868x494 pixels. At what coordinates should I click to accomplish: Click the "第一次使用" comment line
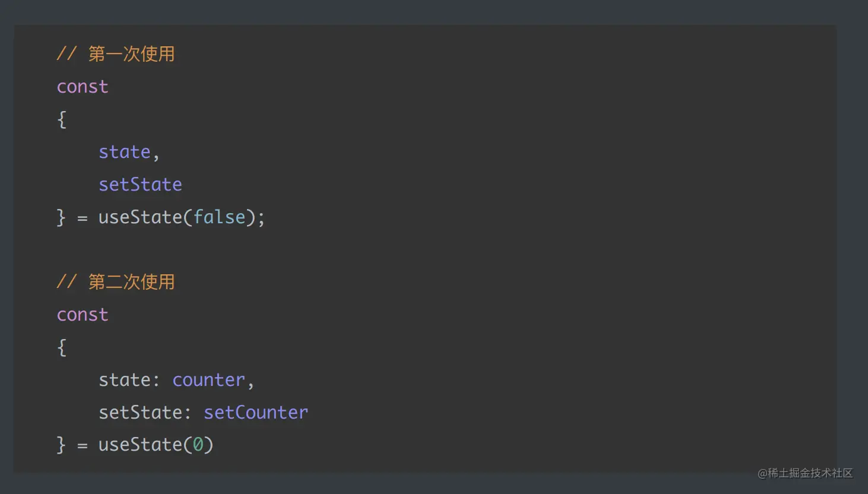pos(116,54)
